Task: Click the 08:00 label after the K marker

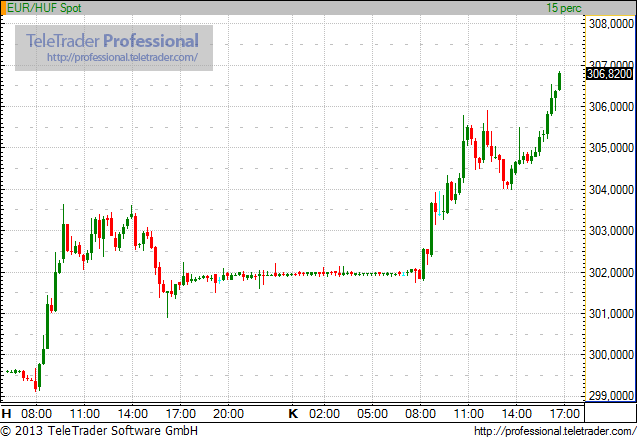Action: tap(420, 414)
